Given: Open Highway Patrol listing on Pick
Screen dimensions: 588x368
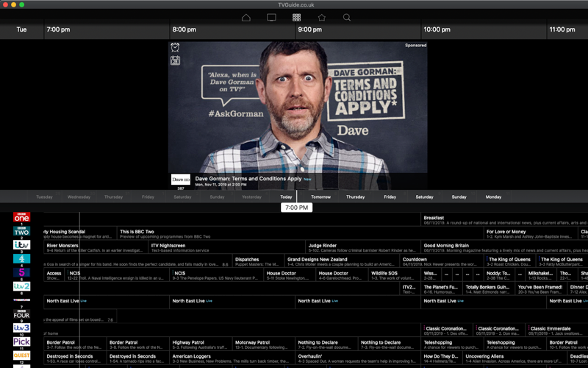Looking at the screenshot, I should point(200,344).
